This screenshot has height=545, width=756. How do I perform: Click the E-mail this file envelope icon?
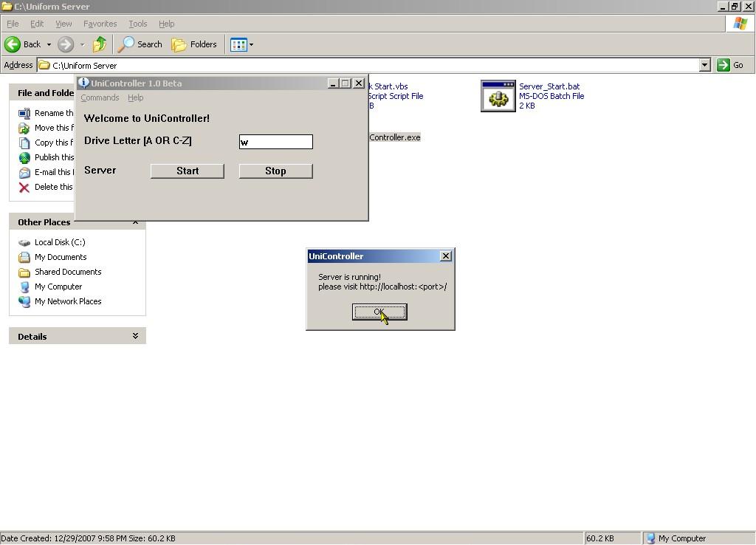24,173
